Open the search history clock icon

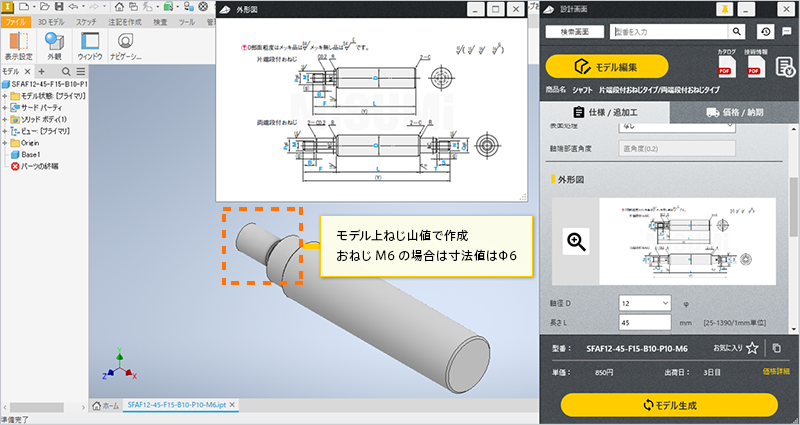pyautogui.click(x=765, y=32)
